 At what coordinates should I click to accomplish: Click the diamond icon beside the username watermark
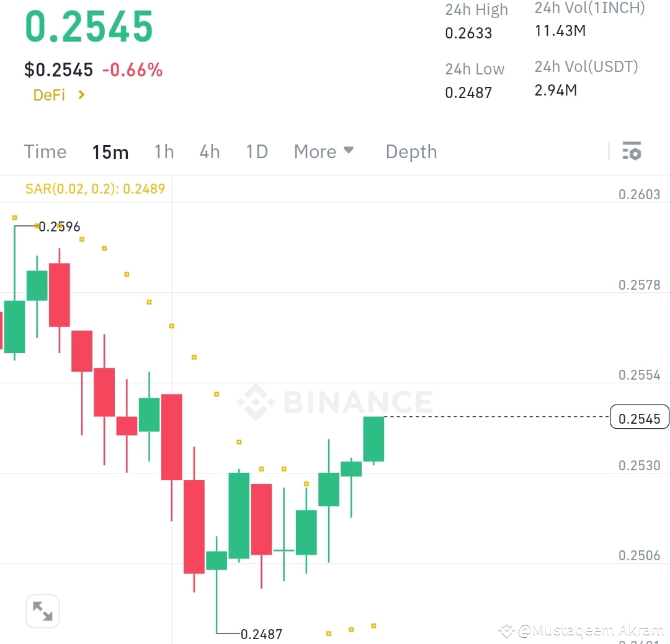[x=507, y=631]
